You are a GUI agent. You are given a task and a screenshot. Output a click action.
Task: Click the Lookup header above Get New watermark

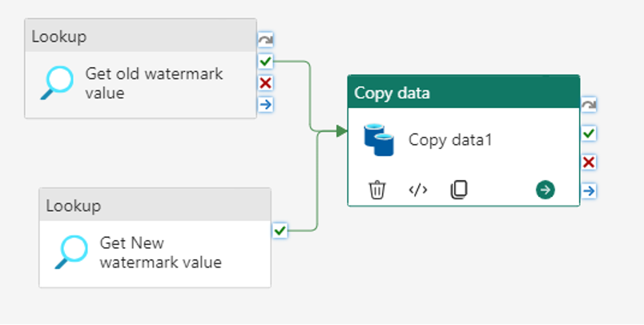pyautogui.click(x=155, y=205)
